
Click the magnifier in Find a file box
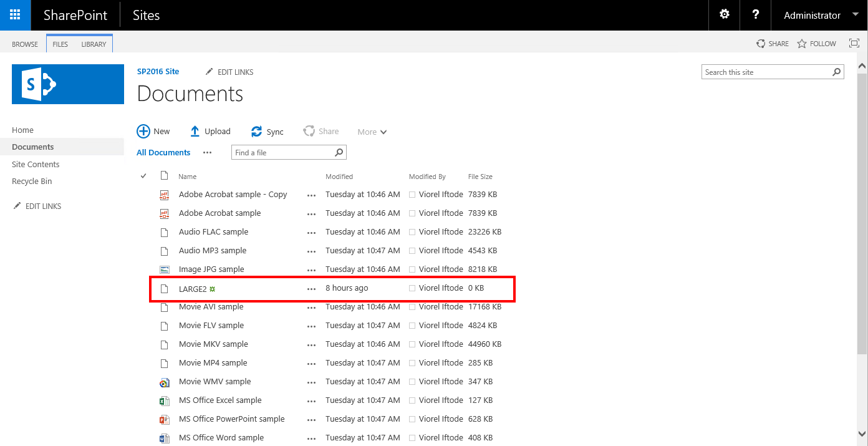[x=339, y=152]
